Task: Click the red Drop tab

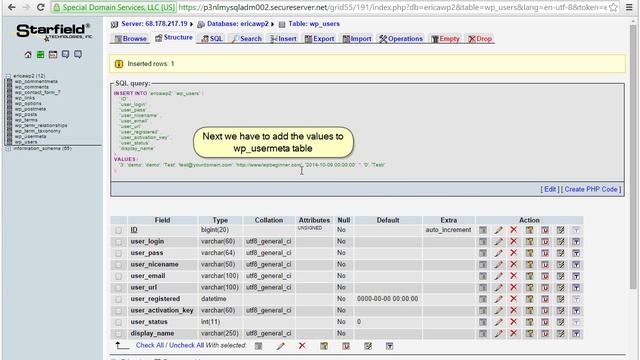Action: point(480,39)
